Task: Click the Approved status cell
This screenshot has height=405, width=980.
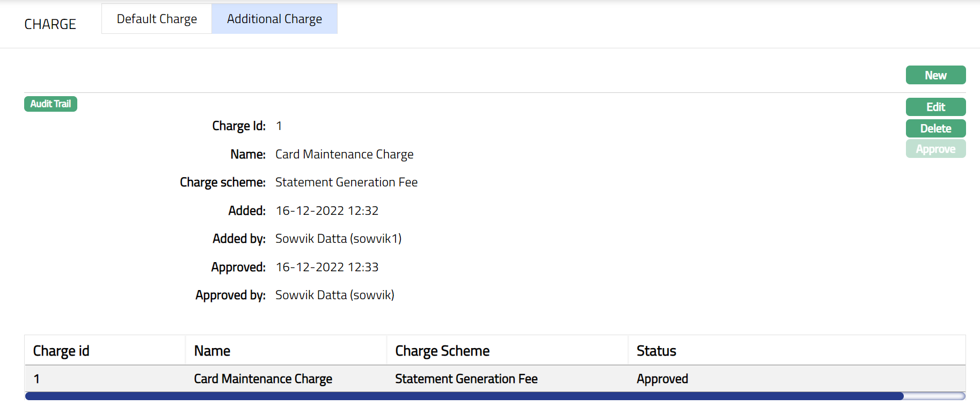Action: click(662, 379)
